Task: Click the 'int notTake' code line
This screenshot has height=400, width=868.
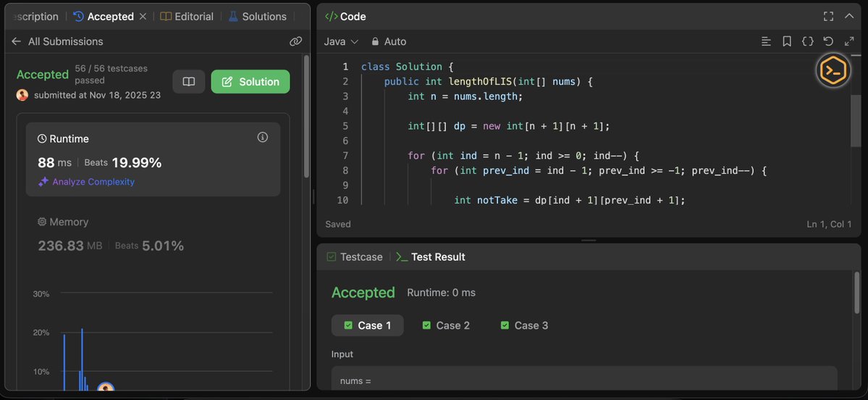Action: pos(570,200)
